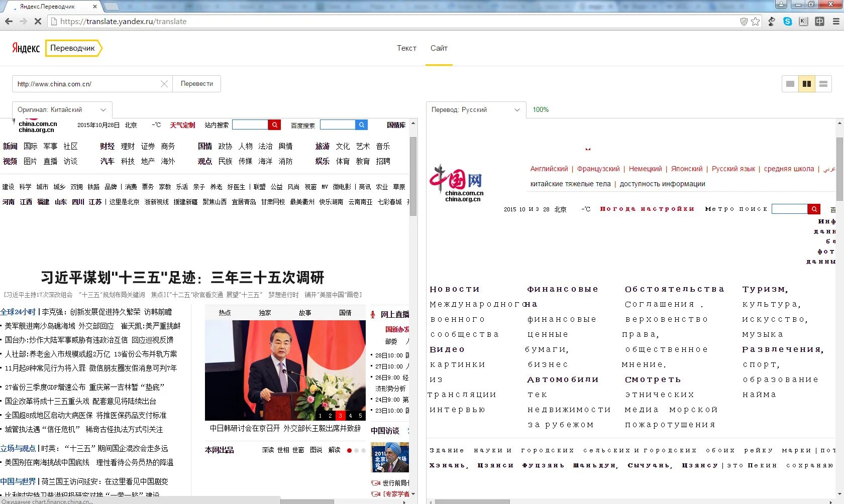This screenshot has height=504, width=844.
Task: Open the Chinese character extension icon
Action: tap(819, 22)
